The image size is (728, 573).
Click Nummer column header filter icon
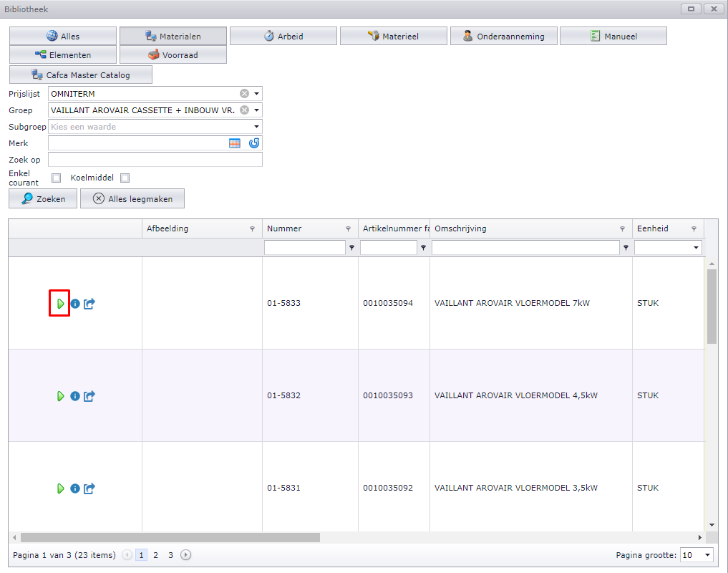click(x=348, y=228)
